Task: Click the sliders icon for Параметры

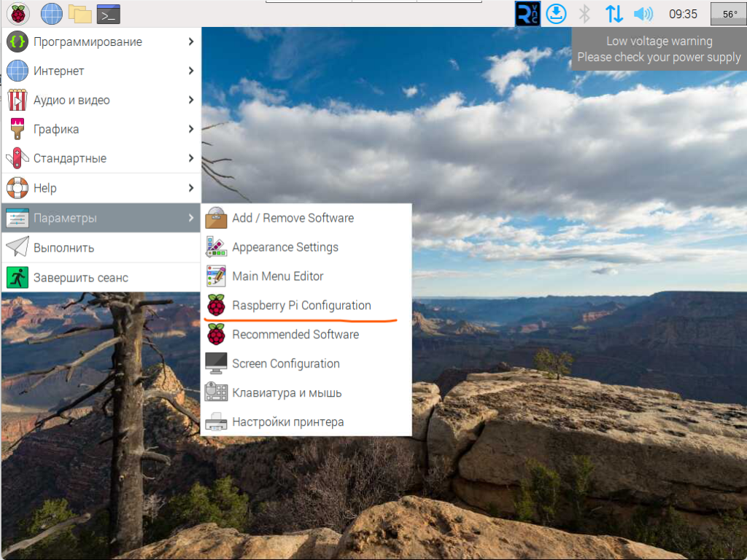Action: click(x=18, y=218)
